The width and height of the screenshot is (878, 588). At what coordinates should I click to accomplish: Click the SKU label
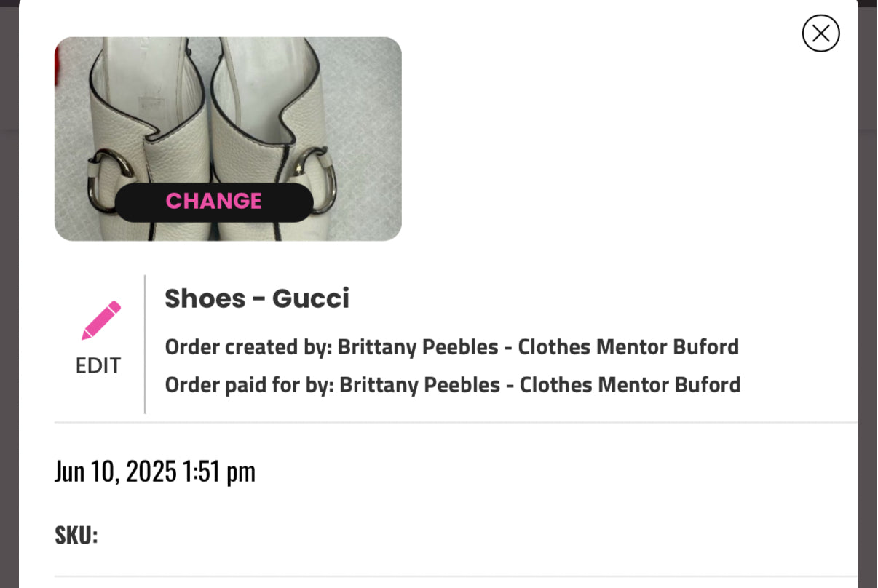[x=76, y=536]
